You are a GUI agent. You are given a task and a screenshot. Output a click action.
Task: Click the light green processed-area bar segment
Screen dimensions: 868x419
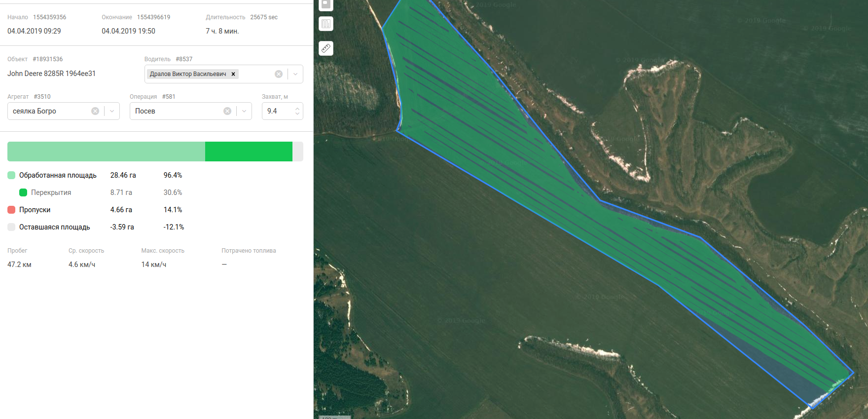coord(106,152)
